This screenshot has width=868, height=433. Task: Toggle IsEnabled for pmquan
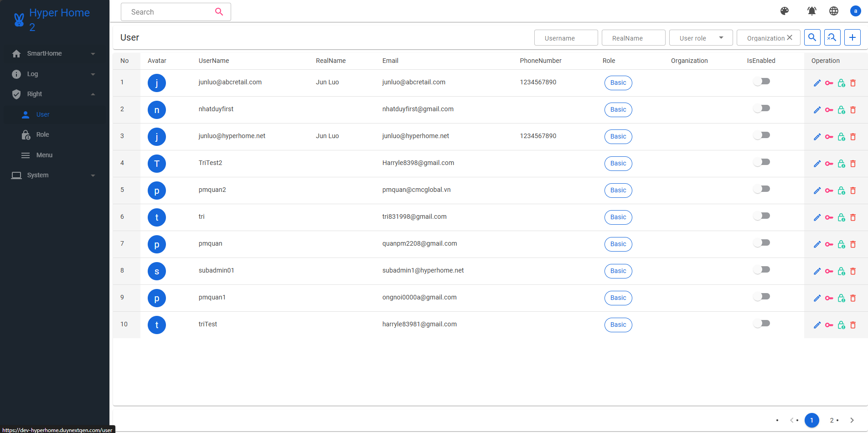(761, 243)
